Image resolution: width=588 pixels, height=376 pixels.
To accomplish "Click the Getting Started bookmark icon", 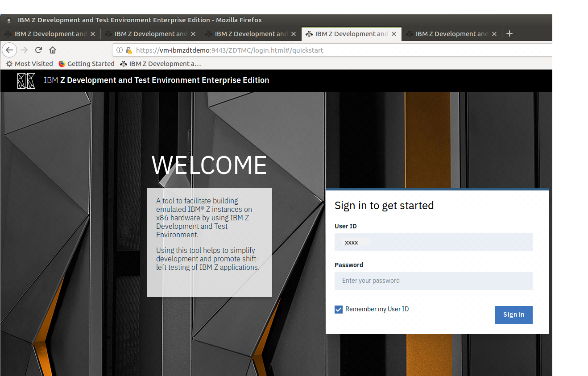I will click(x=61, y=63).
